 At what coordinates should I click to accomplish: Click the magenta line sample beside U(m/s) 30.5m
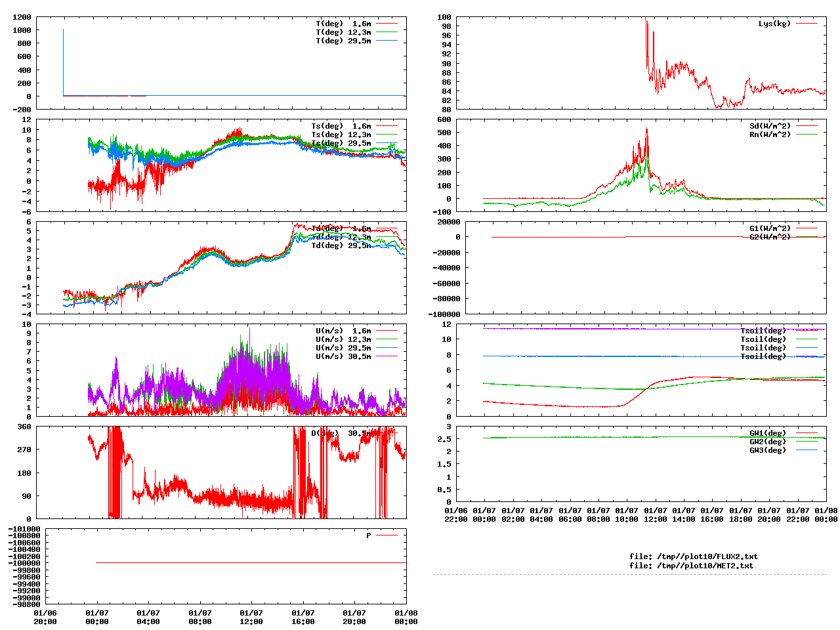pyautogui.click(x=387, y=356)
